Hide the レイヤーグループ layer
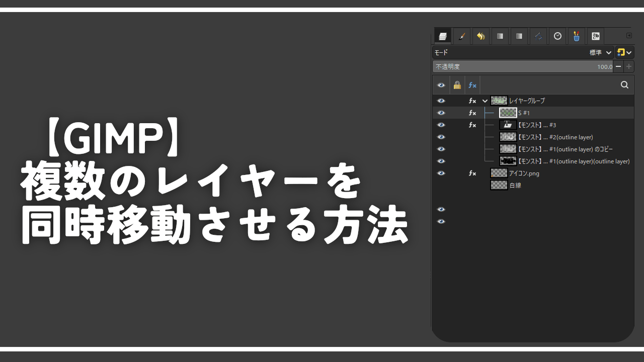Image resolution: width=644 pixels, height=362 pixels. click(441, 101)
